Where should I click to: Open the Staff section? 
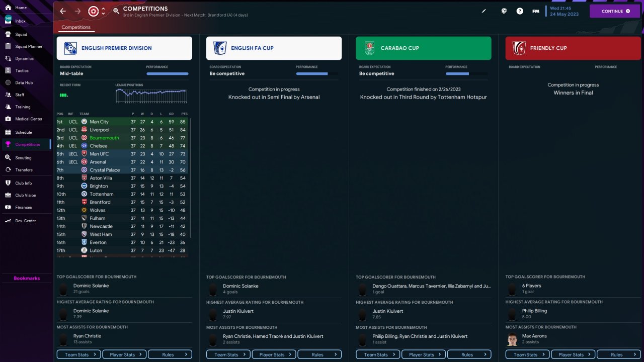click(x=20, y=95)
